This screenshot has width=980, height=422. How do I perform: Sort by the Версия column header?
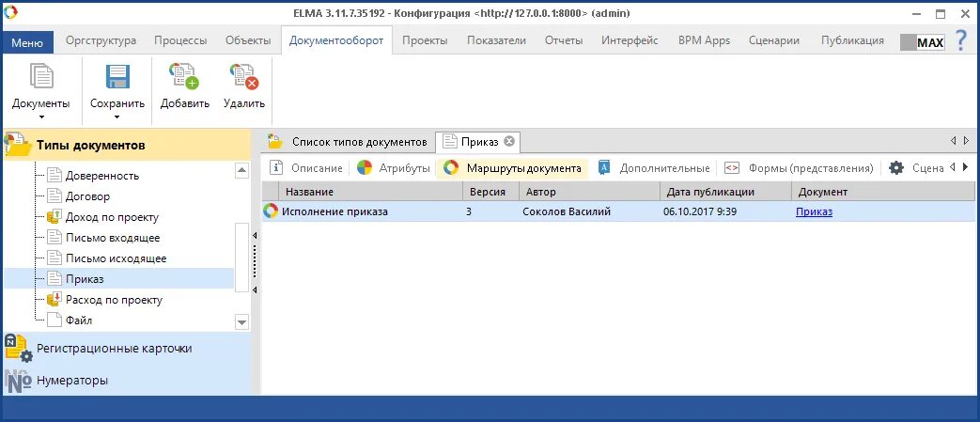(x=490, y=192)
